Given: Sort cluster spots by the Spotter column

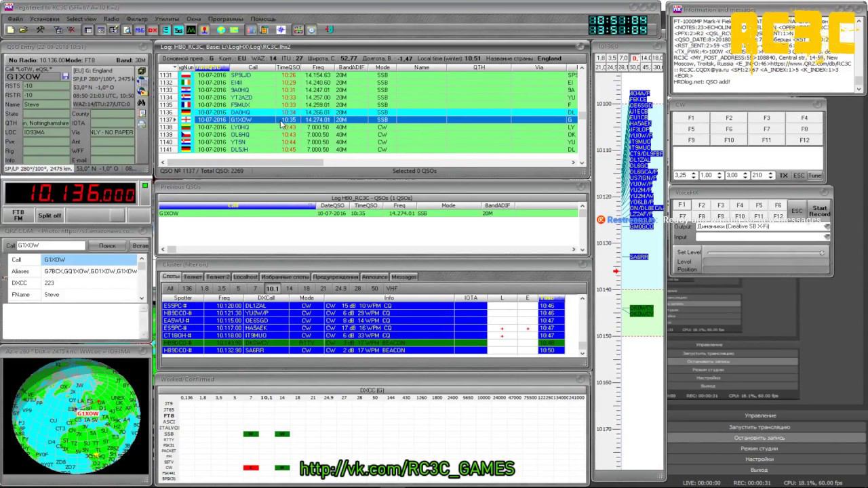Looking at the screenshot, I should (x=183, y=298).
